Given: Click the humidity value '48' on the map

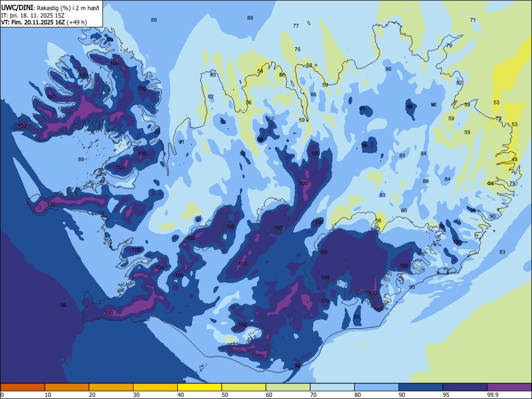Looking at the screenshot, I should (514, 160).
